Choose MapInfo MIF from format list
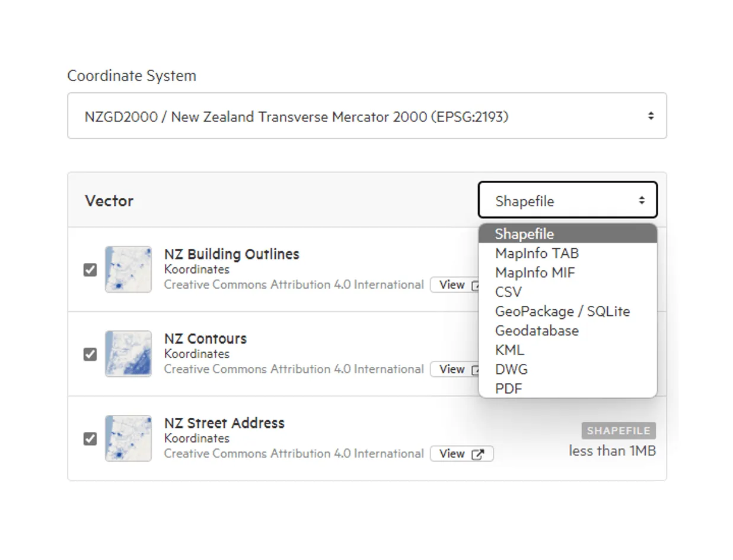The image size is (733, 560). point(568,273)
